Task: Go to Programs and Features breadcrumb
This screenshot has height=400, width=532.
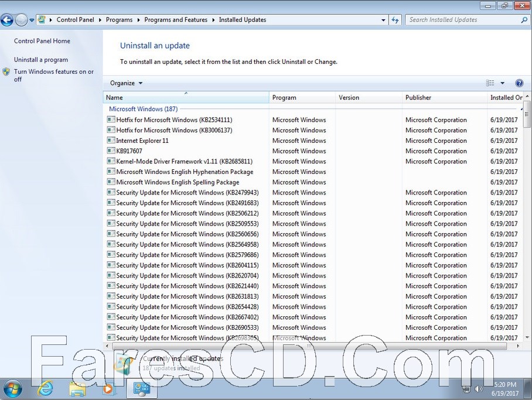Action: click(x=176, y=20)
